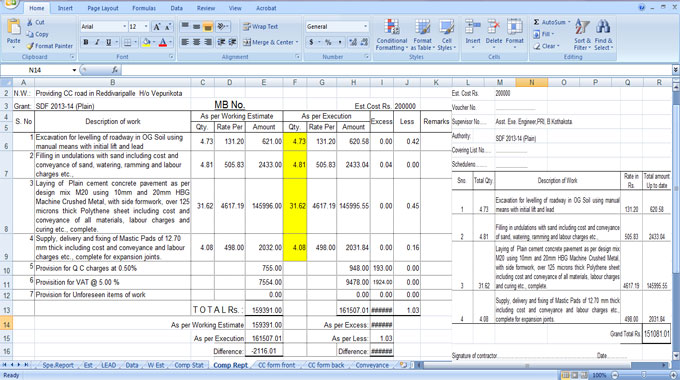The image size is (680, 380).
Task: Enable Wrap Text
Action: point(260,26)
